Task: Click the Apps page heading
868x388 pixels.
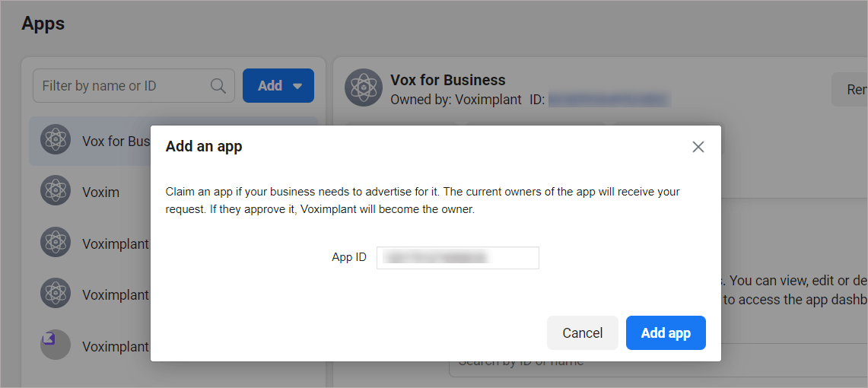Action: (x=43, y=24)
